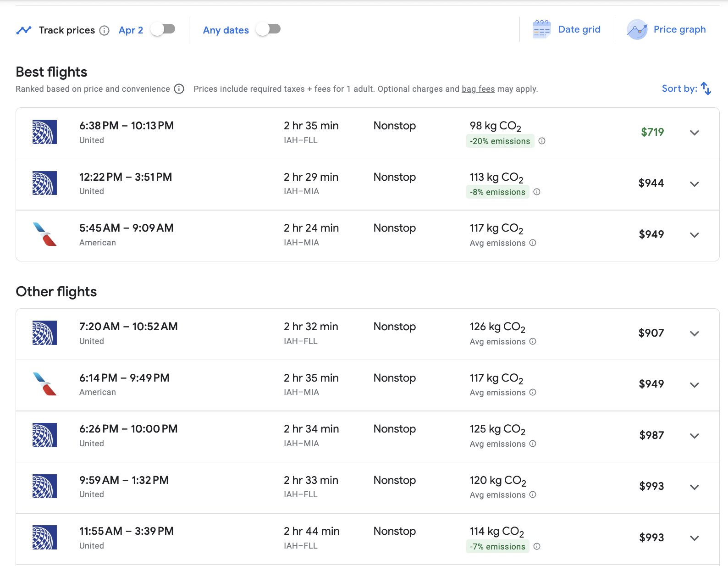This screenshot has height=566, width=728.
Task: Click the 126 kg CO2 emissions value
Action: [497, 327]
